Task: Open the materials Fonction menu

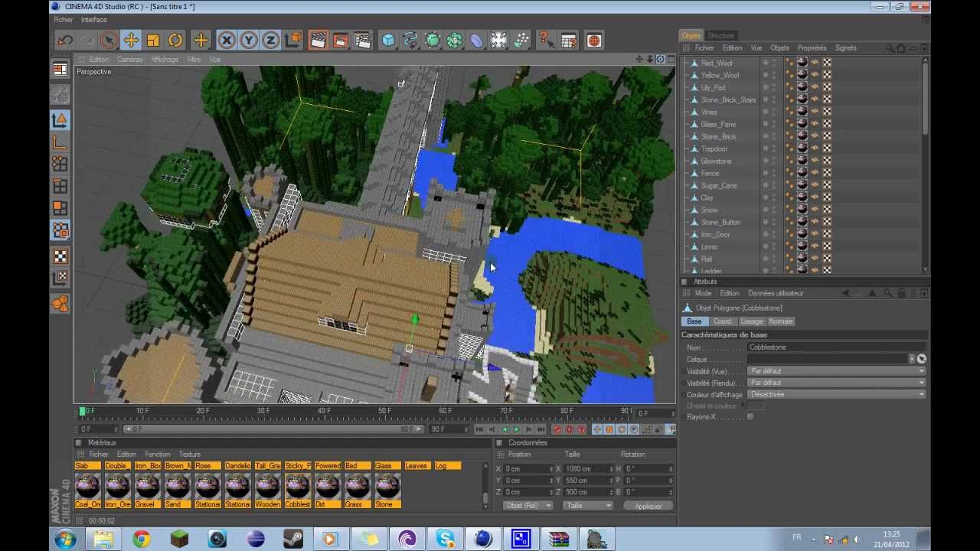Action: pyautogui.click(x=157, y=455)
